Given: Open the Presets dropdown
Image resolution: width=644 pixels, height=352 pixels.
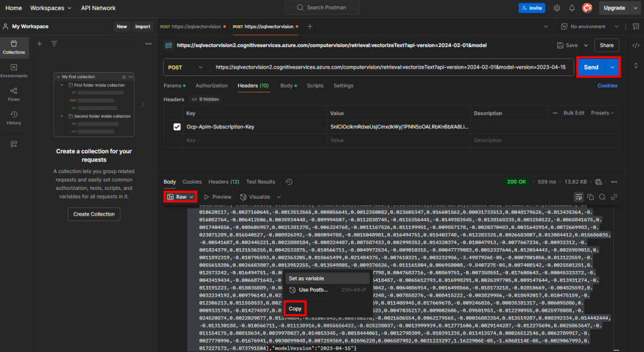Looking at the screenshot, I should tap(602, 113).
